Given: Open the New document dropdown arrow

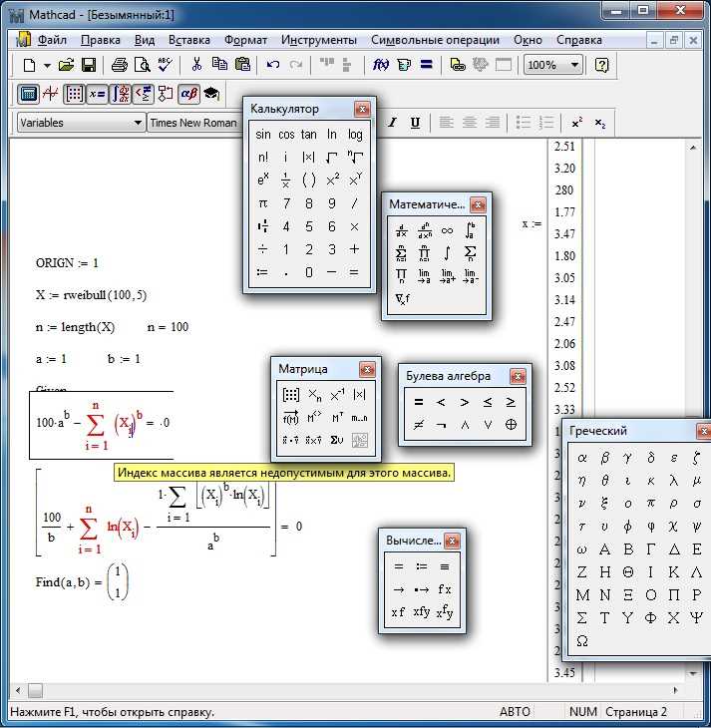Looking at the screenshot, I should 47,65.
